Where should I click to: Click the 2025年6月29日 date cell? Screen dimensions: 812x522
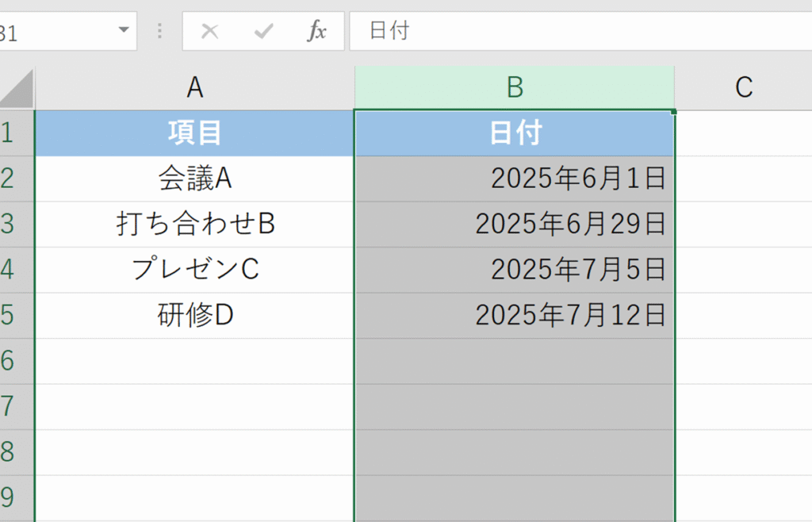pos(515,225)
